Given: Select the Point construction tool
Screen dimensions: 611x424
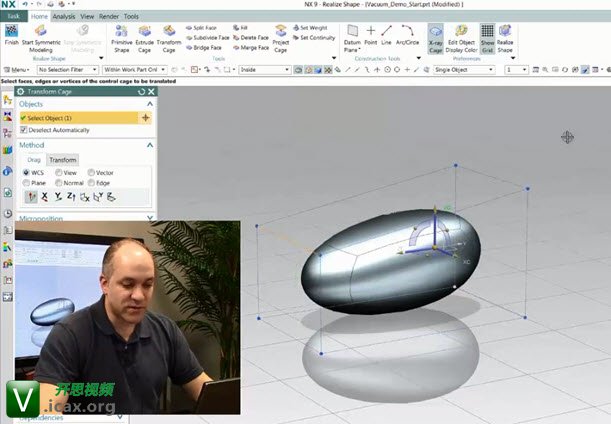Looking at the screenshot, I should tap(371, 35).
